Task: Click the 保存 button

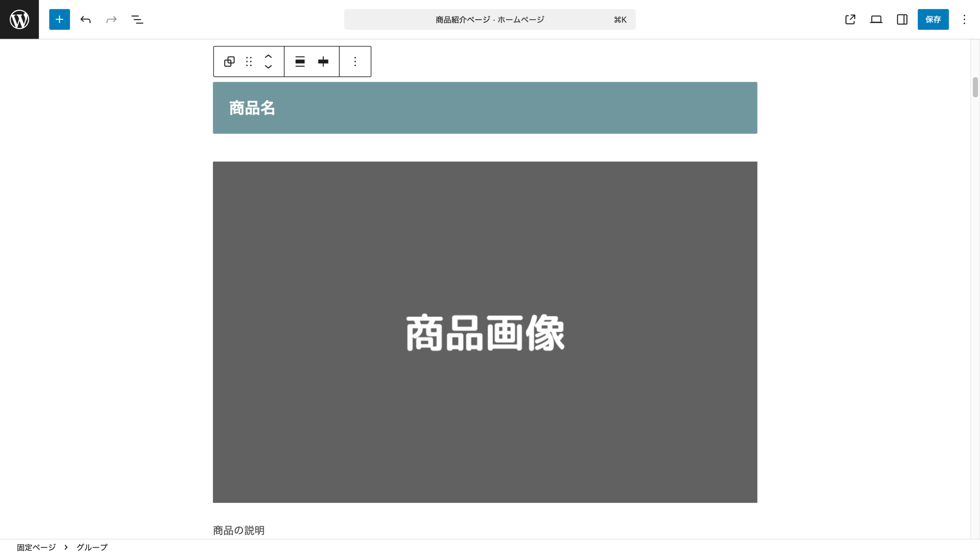Action: click(933, 19)
